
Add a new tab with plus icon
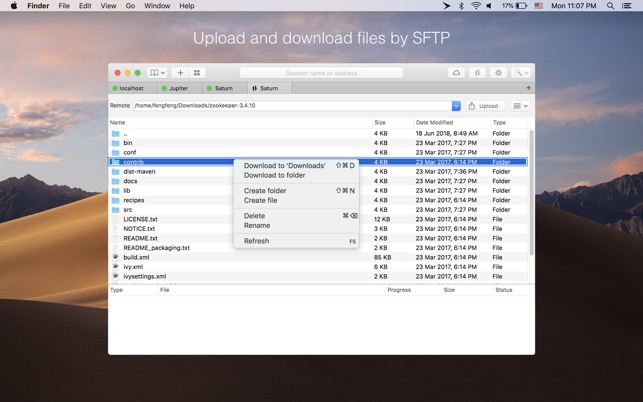coord(528,88)
